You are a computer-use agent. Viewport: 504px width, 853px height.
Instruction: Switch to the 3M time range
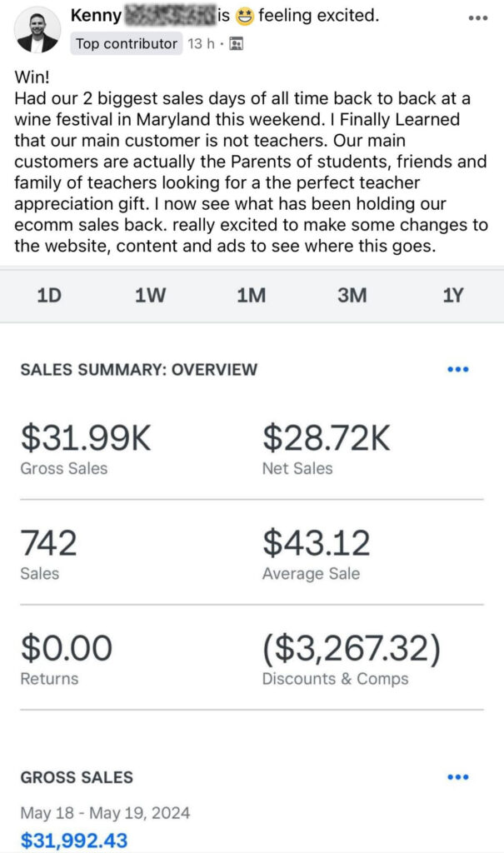(352, 295)
